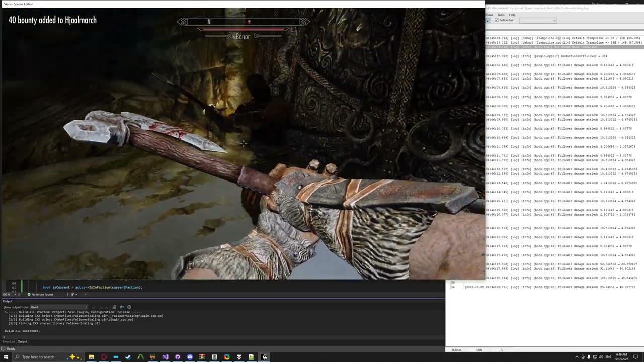Image resolution: width=644 pixels, height=362 pixels.
Task: Select the highlighted Hit Event Hook log line
Action: click(x=563, y=47)
